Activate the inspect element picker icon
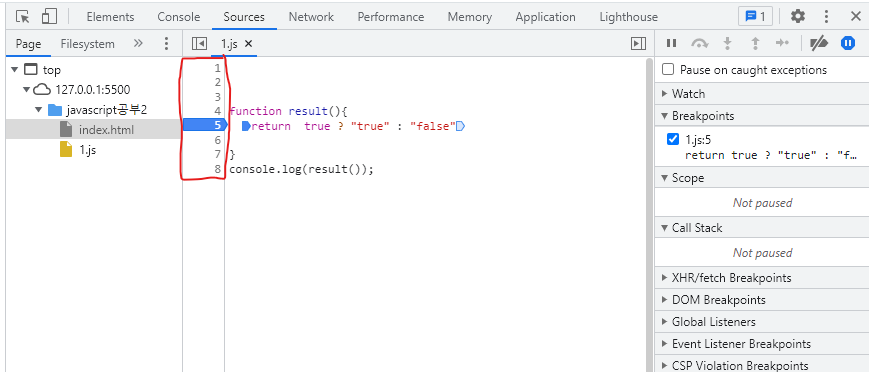The width and height of the screenshot is (869, 372). tap(23, 17)
